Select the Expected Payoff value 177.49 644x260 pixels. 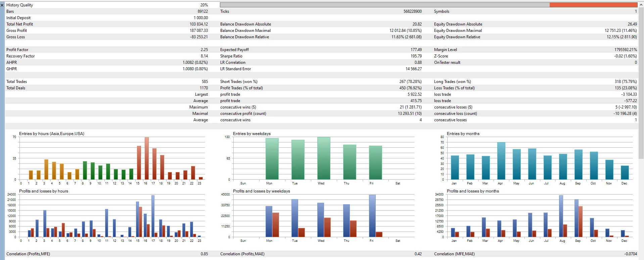(416, 50)
